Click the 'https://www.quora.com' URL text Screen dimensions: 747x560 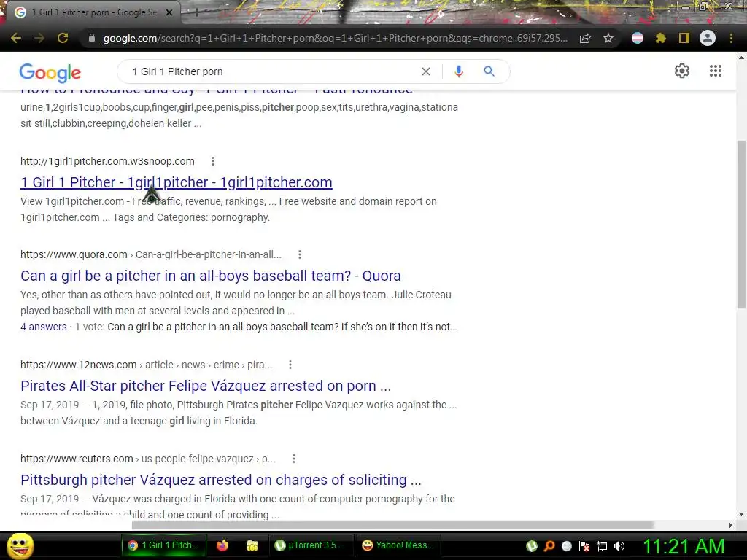[74, 254]
